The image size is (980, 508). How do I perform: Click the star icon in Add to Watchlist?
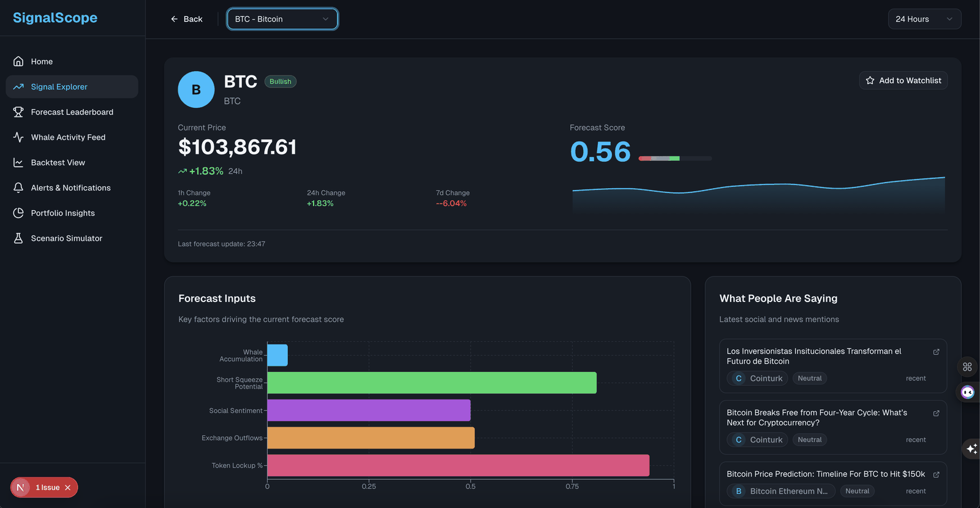870,80
